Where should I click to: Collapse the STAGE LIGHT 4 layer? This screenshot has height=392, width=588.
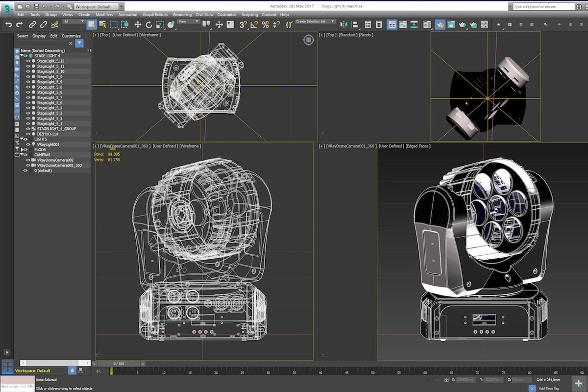(x=22, y=56)
